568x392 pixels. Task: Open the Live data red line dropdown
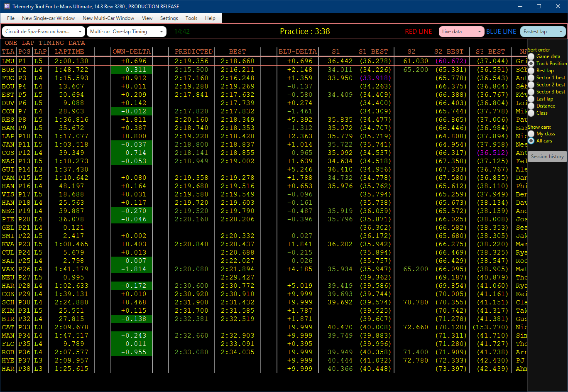462,32
